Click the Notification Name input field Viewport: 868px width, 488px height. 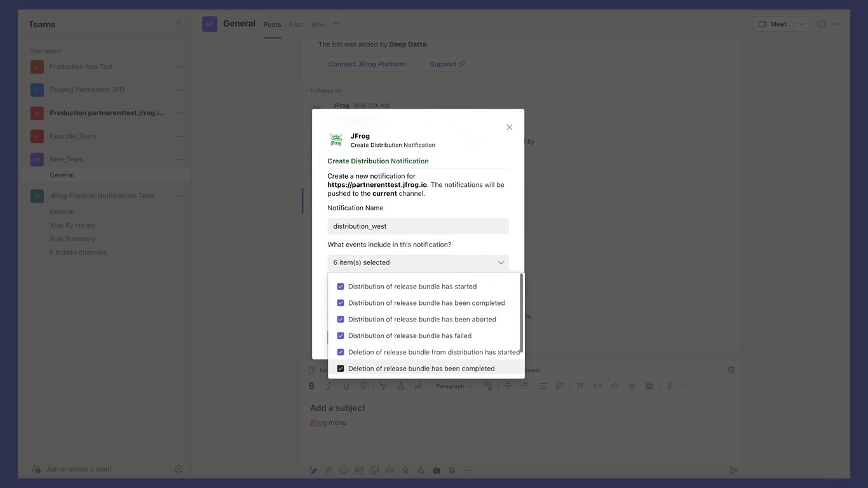pyautogui.click(x=418, y=226)
